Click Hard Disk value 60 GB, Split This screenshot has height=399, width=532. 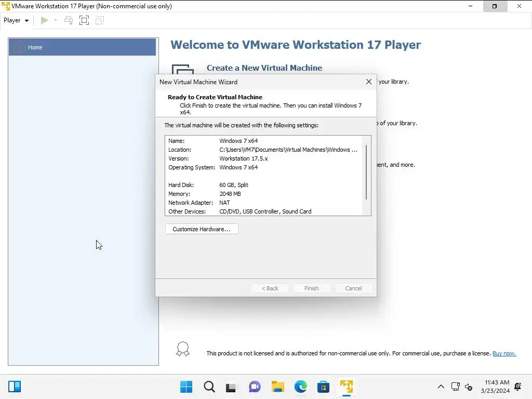coord(233,185)
